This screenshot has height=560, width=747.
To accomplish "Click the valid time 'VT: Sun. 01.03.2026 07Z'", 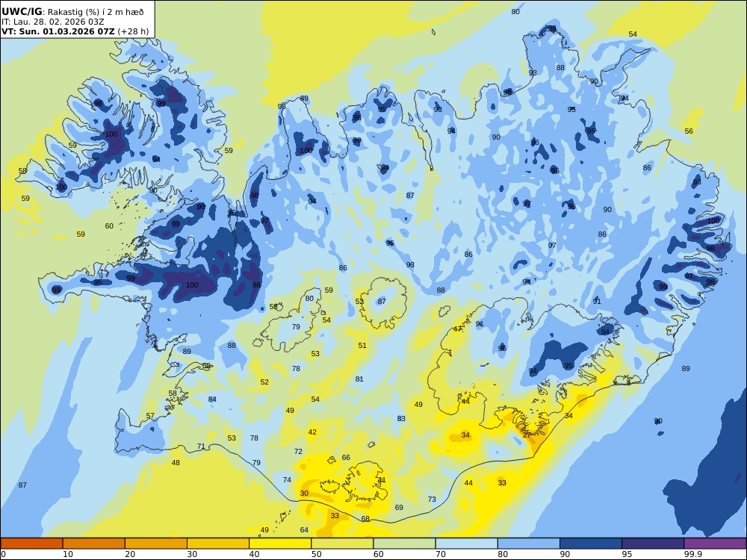I will [58, 32].
